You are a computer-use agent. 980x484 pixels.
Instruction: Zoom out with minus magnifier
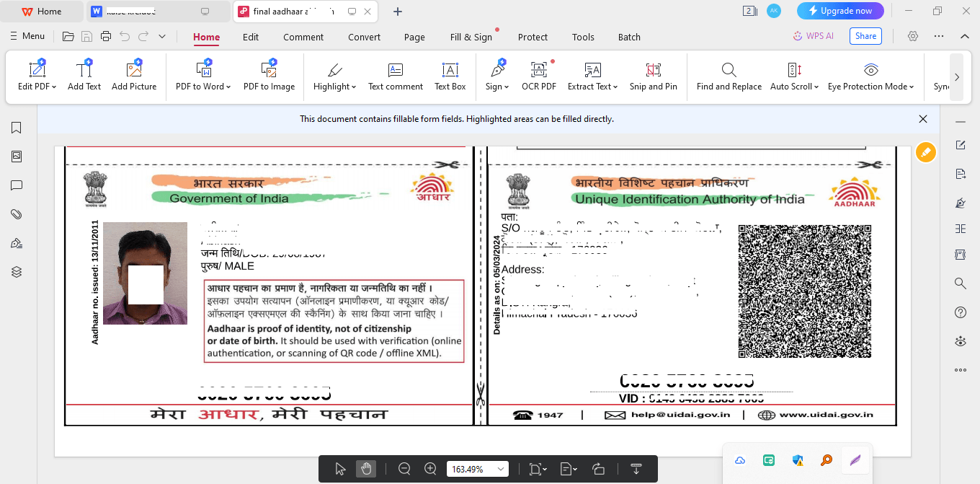(404, 469)
